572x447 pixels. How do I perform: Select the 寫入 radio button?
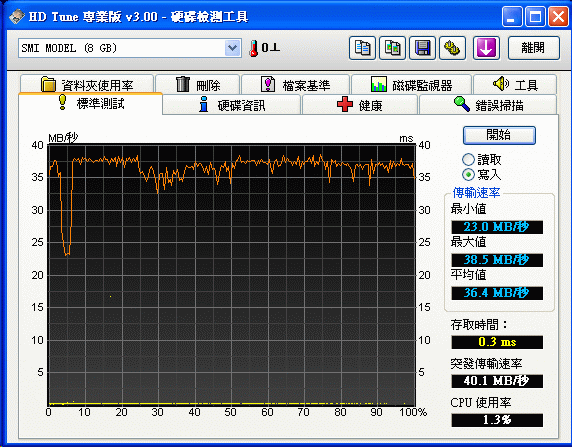(x=468, y=174)
